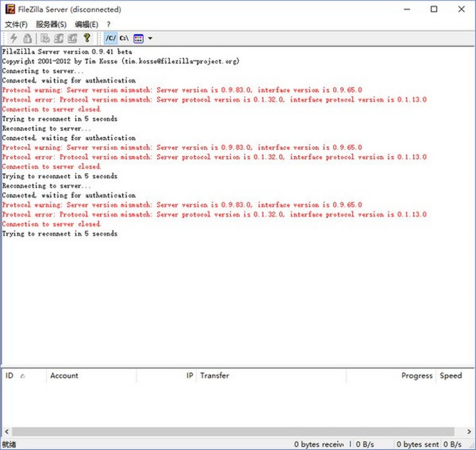Screen dimensions: 476x450
Task: Open the Groups management icon
Action: 72,38
